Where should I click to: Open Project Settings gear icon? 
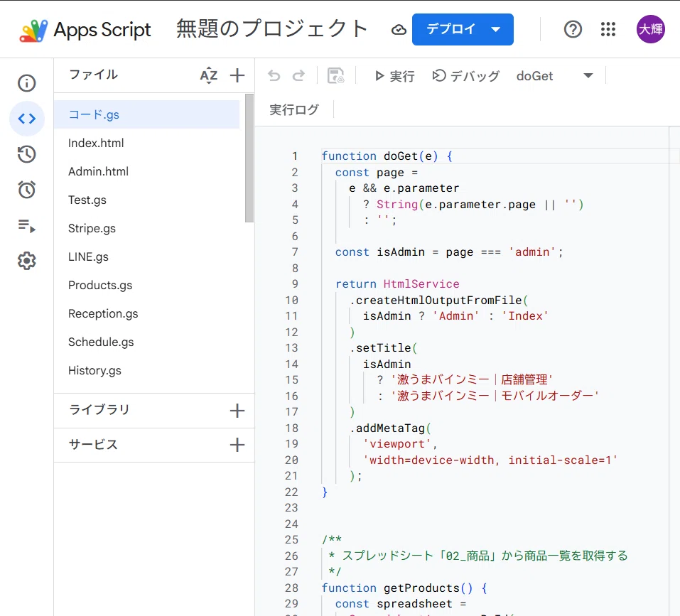[x=26, y=261]
